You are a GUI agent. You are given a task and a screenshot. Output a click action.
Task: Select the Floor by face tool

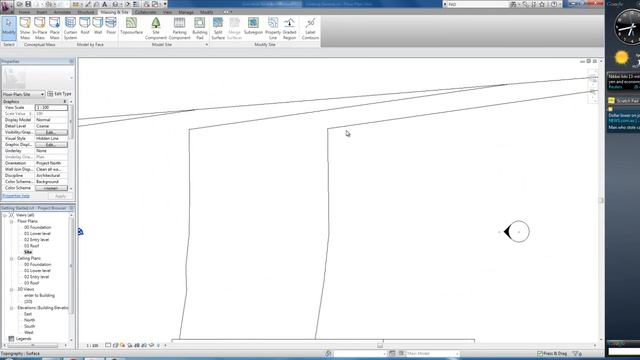(x=111, y=26)
